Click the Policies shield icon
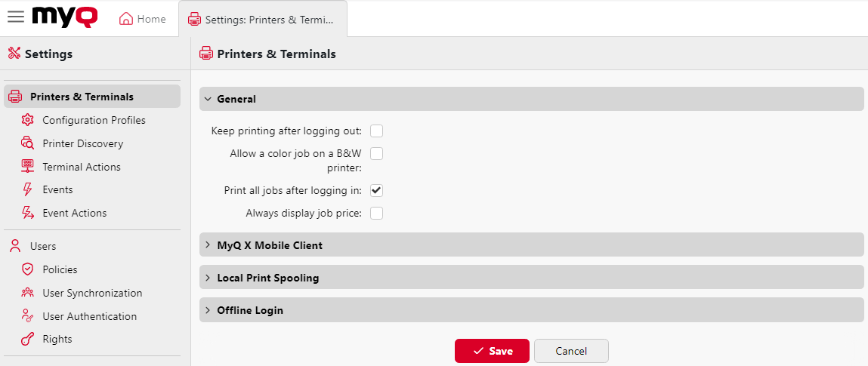The image size is (868, 366). [x=28, y=269]
